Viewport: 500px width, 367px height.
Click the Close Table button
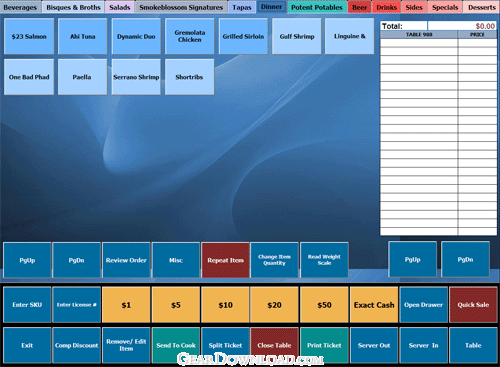click(x=274, y=345)
